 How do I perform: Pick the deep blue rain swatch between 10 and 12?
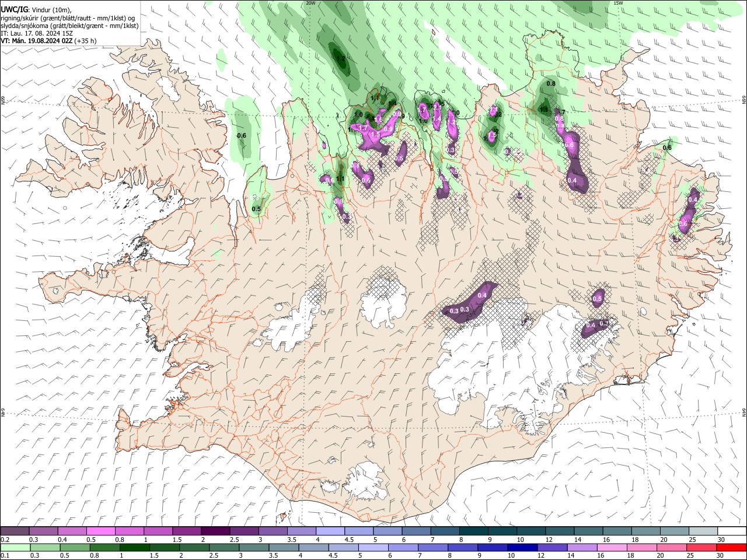(522, 547)
